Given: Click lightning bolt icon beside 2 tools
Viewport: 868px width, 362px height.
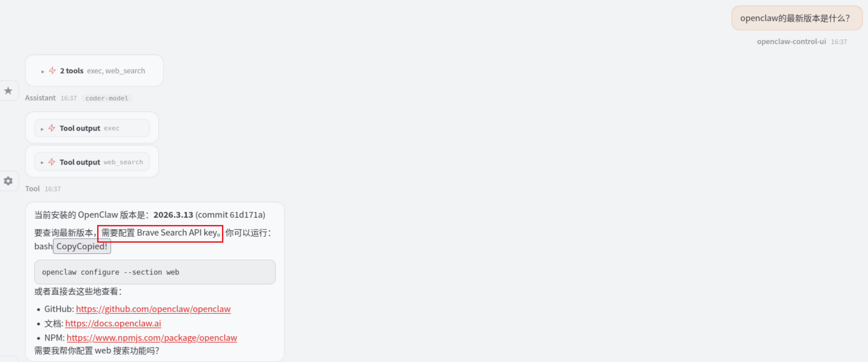Looking at the screenshot, I should [x=53, y=70].
